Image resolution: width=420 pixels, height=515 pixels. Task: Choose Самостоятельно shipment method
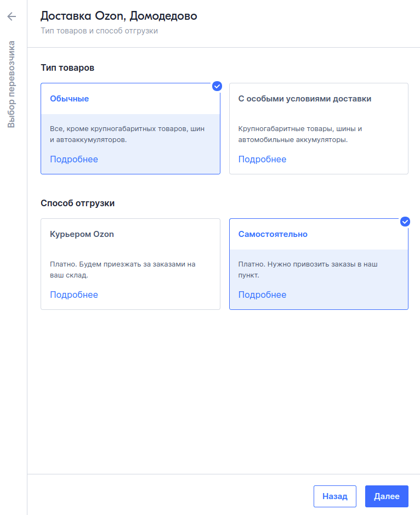pyautogui.click(x=319, y=264)
